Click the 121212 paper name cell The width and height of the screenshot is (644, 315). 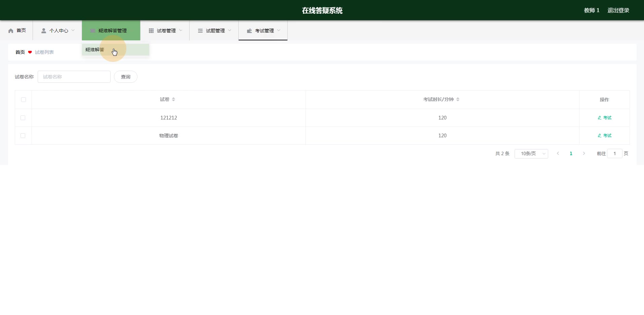169,118
